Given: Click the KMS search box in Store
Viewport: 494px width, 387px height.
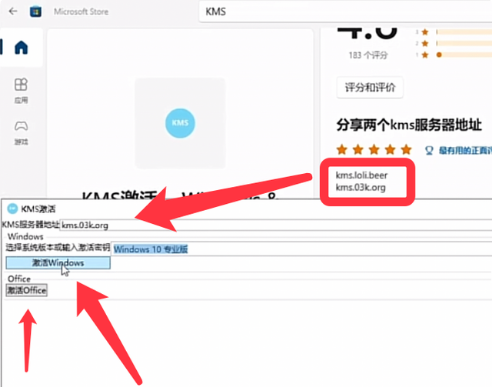Looking at the screenshot, I should (346, 12).
